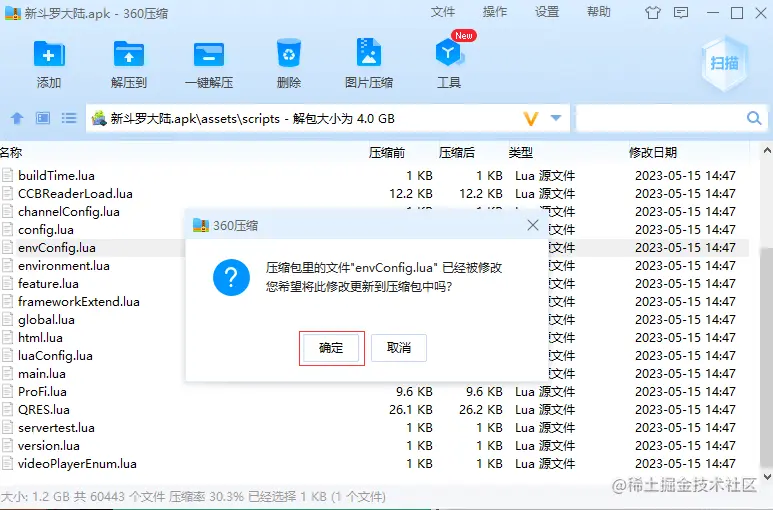Click the status bar size summary text
The height and width of the screenshot is (510, 773).
(x=193, y=496)
